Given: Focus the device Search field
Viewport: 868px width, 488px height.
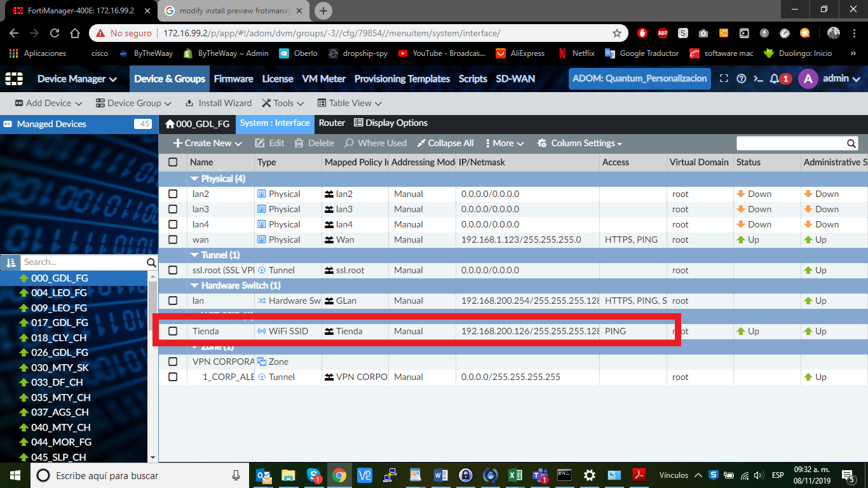Looking at the screenshot, I should tap(84, 262).
